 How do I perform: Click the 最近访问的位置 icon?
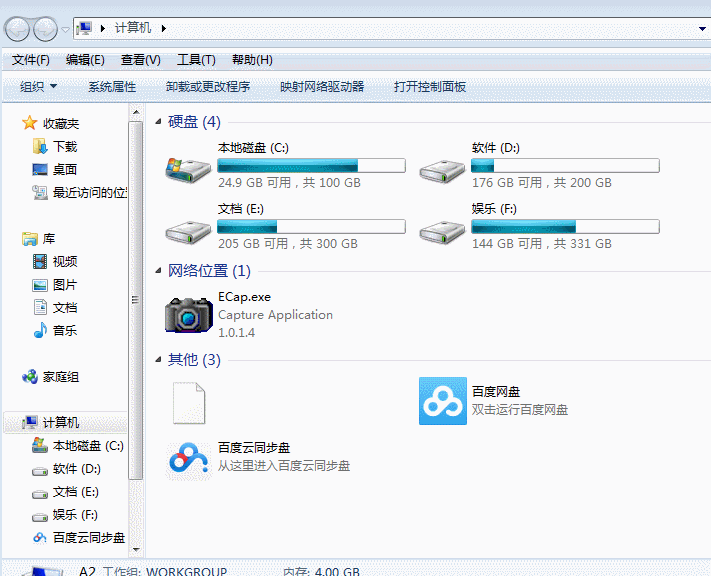pos(39,193)
